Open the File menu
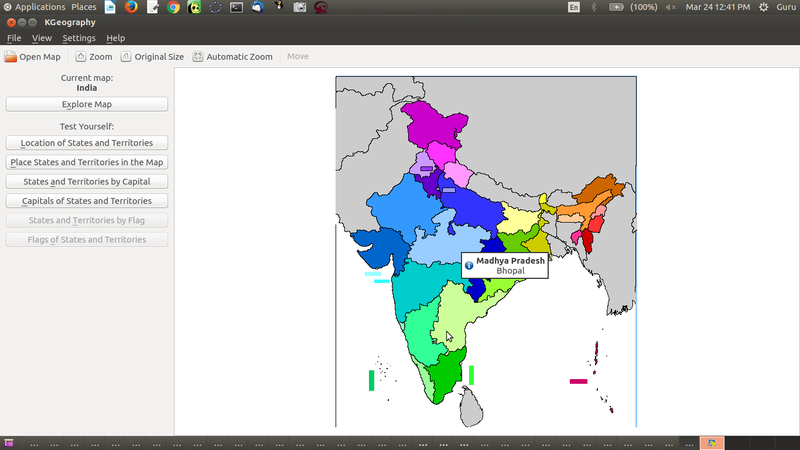The height and width of the screenshot is (450, 800). (14, 38)
